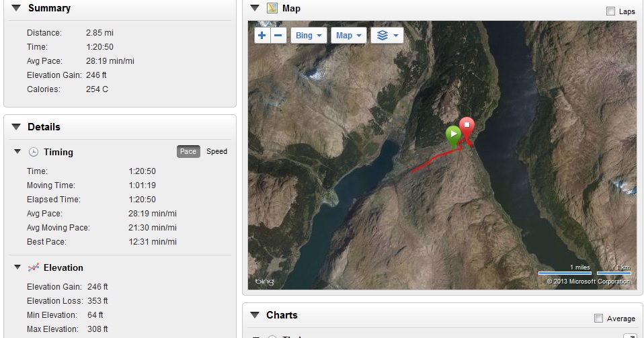Open the Bing map provider dropdown
644x338 pixels.
pos(309,36)
